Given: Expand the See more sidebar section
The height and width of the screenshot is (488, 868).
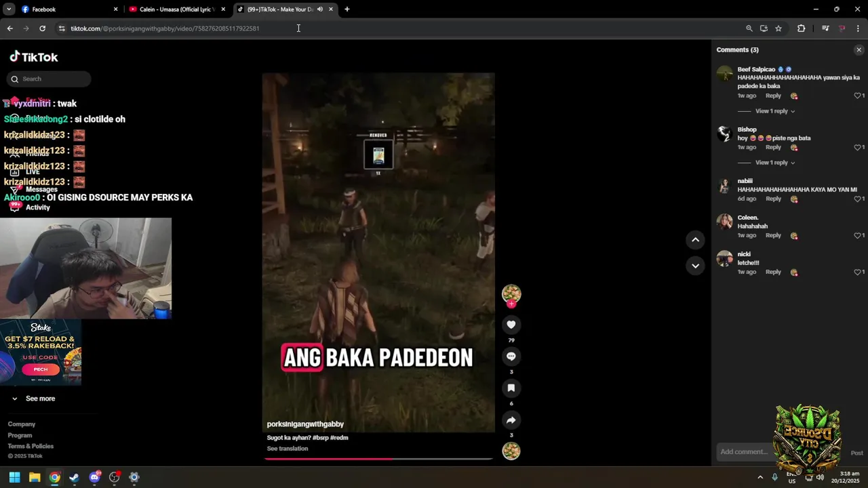Looking at the screenshot, I should 33,399.
